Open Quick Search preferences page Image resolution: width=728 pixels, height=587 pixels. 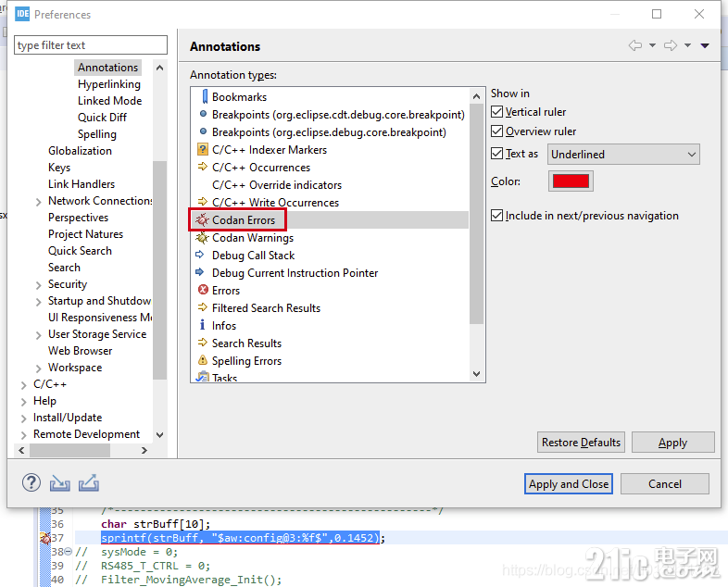coord(80,251)
